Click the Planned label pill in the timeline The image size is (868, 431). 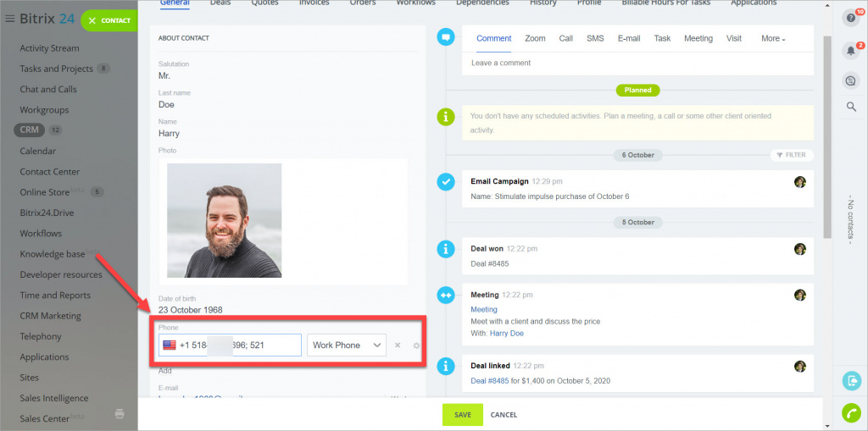(637, 90)
